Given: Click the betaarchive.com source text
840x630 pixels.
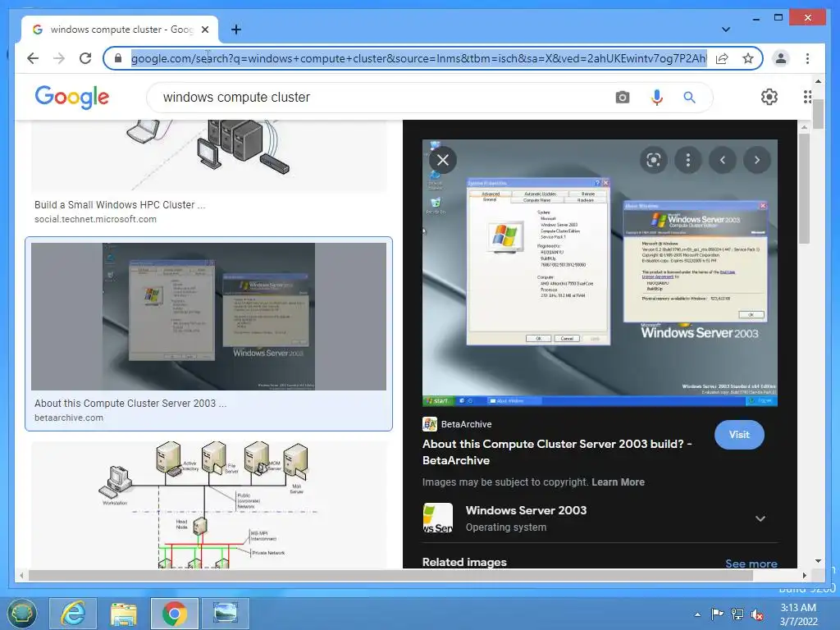Looking at the screenshot, I should (69, 418).
